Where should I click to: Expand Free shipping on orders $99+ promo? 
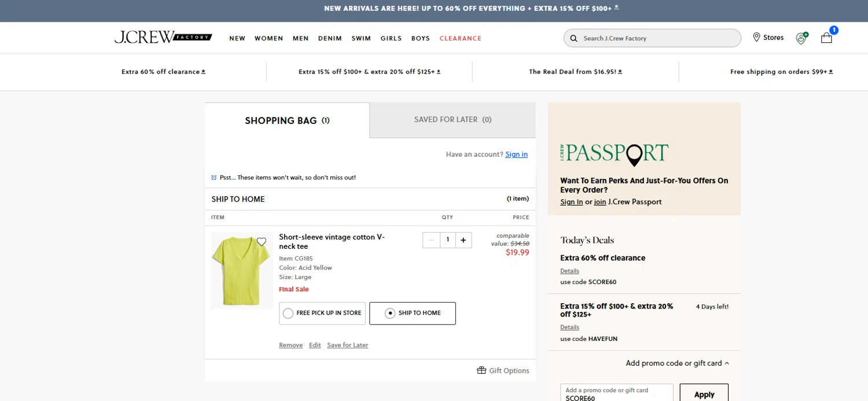pyautogui.click(x=782, y=72)
